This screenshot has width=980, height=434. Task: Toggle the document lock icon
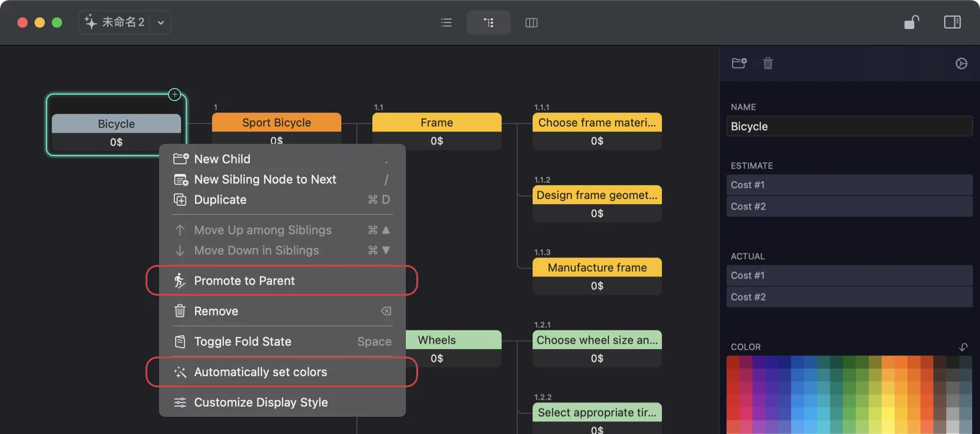(911, 23)
